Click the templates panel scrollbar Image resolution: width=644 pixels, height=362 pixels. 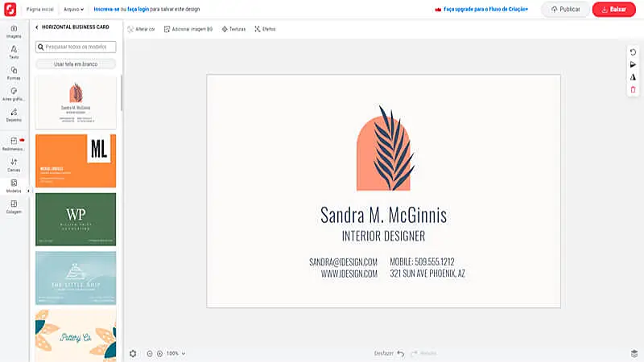pyautogui.click(x=122, y=93)
